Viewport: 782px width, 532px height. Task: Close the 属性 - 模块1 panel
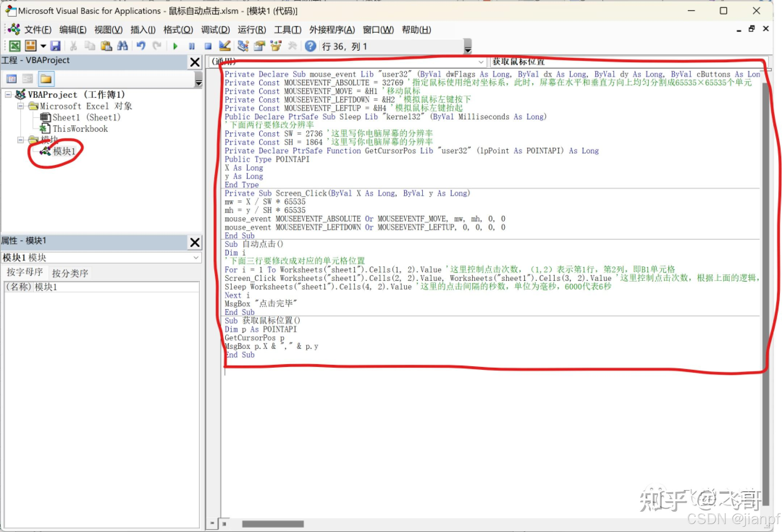click(195, 242)
